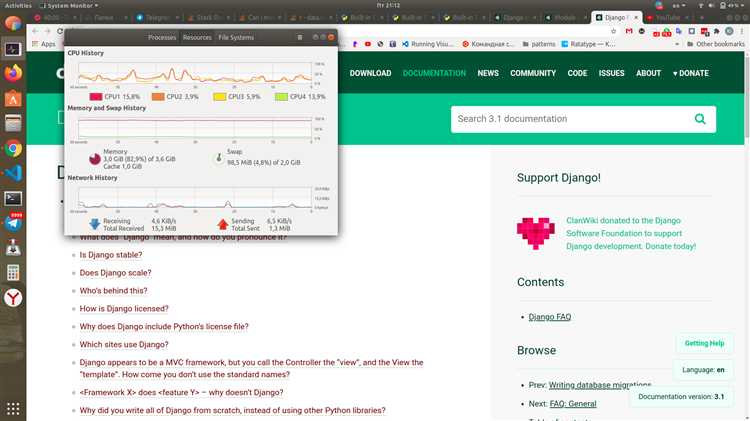Open Activities overview in top bar
The width and height of the screenshot is (750, 421).
(18, 5)
